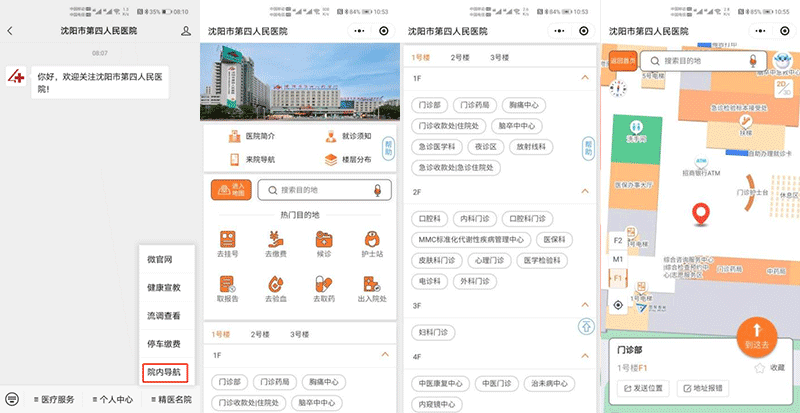Screen dimensions: 800x413
Task: Open 楼层分布 layers icon entry
Action: 331,160
